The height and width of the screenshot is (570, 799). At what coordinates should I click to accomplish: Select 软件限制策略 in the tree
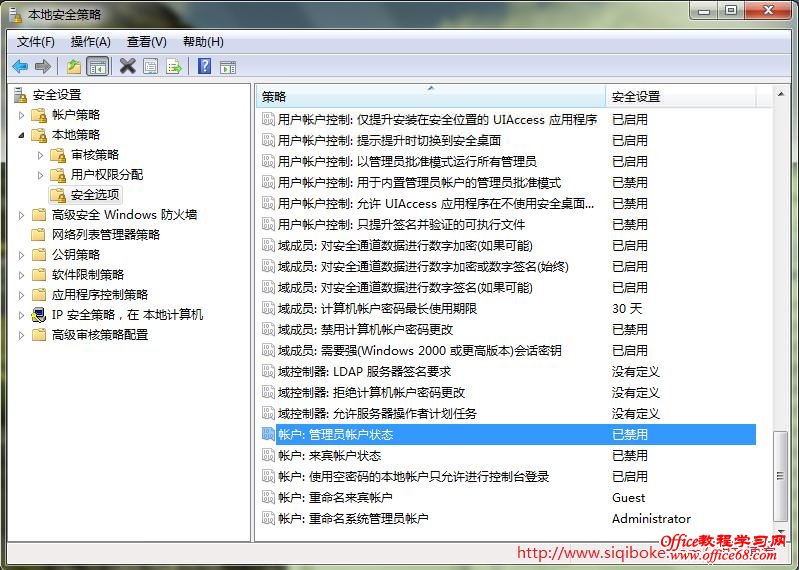click(x=88, y=275)
